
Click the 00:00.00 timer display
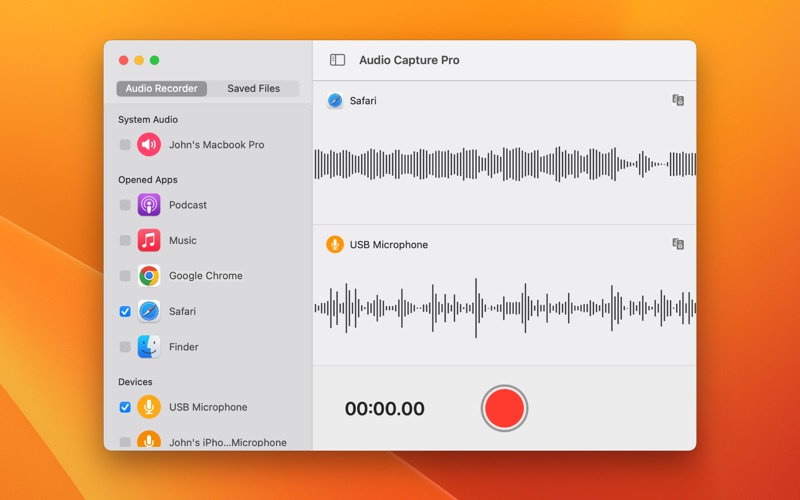coord(385,409)
